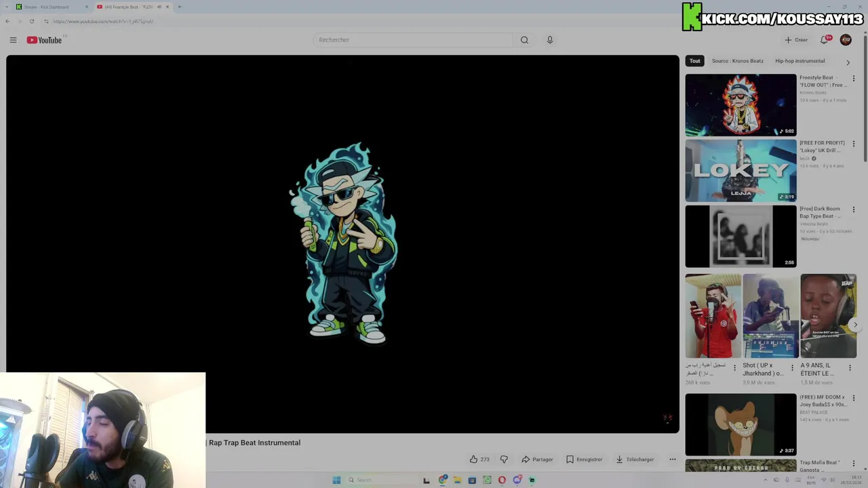
Task: Open YouTube notifications bell
Action: [x=825, y=40]
